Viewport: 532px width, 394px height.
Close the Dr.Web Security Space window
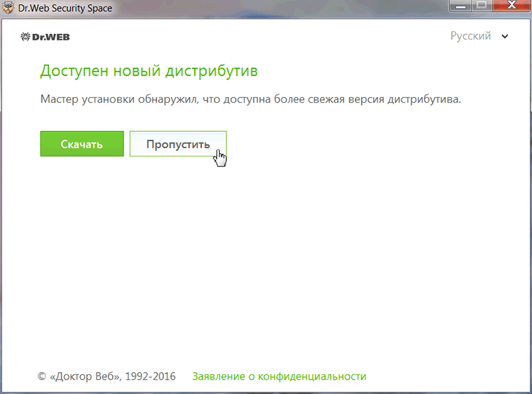coord(511,6)
